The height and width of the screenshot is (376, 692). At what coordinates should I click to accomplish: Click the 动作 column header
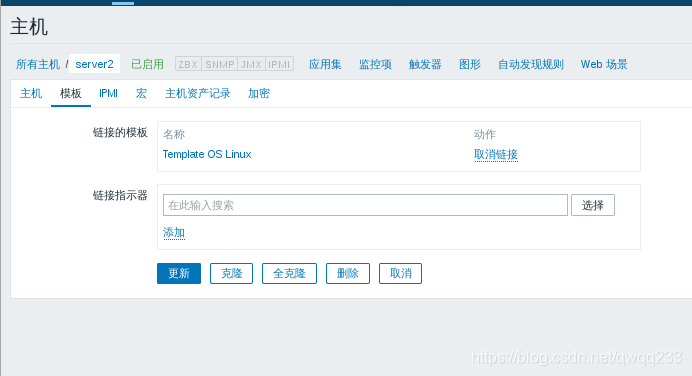485,134
